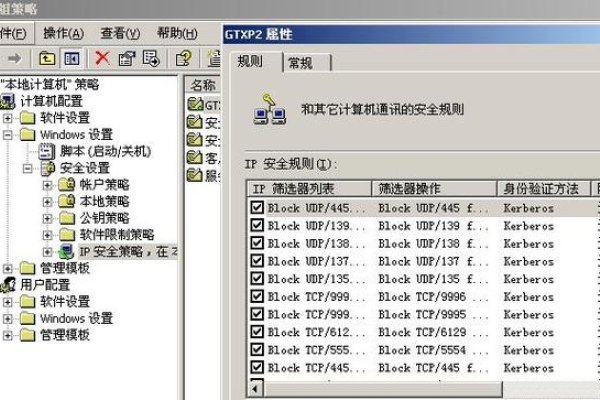The width and height of the screenshot is (600, 400).
Task: Click the GT policy icon in list pane
Action: (195, 104)
